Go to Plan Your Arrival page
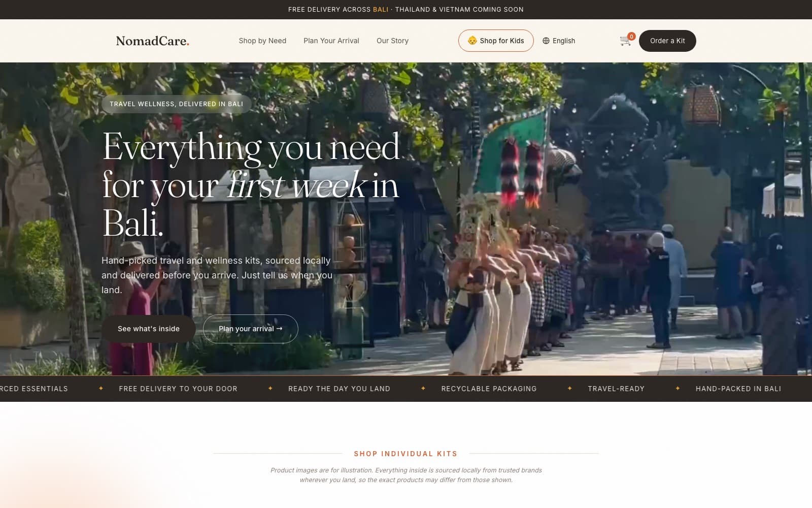The height and width of the screenshot is (508, 812). click(331, 41)
